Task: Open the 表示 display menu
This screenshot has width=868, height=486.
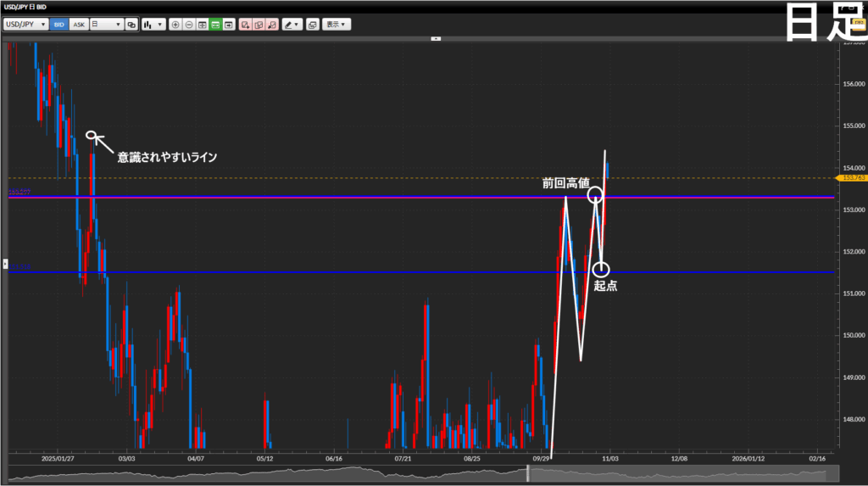Action: [x=337, y=25]
